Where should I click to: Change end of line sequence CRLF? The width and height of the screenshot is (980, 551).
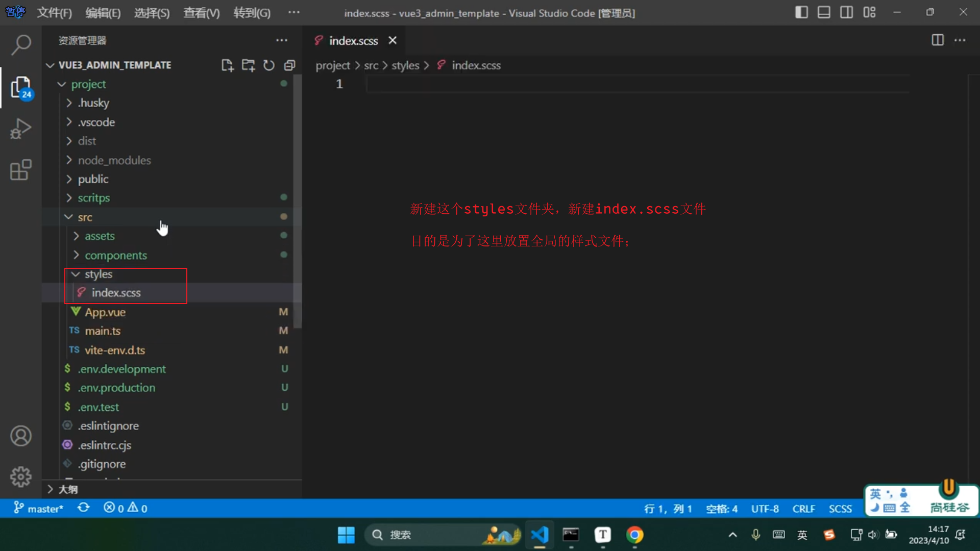tap(803, 509)
